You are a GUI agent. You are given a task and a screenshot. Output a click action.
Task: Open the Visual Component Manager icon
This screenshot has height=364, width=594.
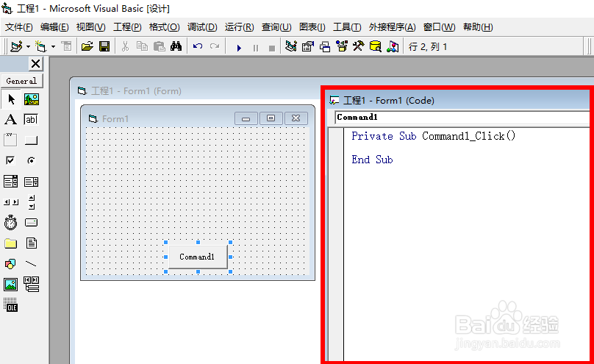coord(393,46)
